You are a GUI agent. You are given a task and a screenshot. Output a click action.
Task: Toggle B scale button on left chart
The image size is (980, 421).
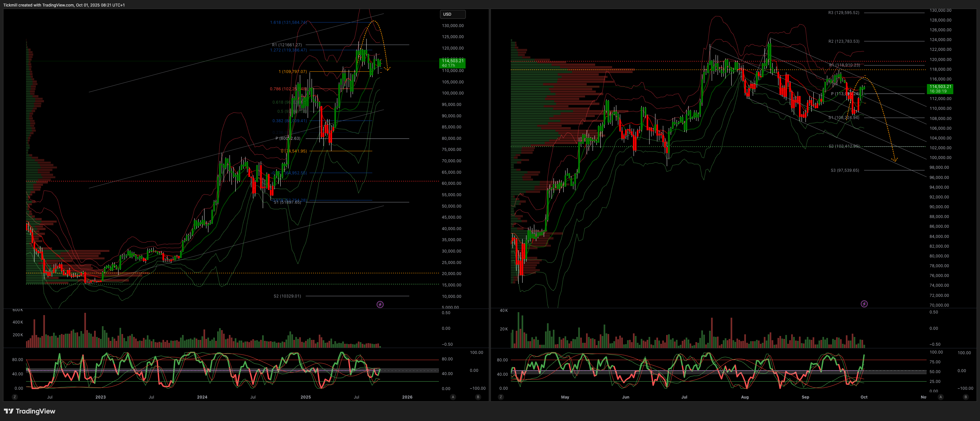(x=478, y=397)
